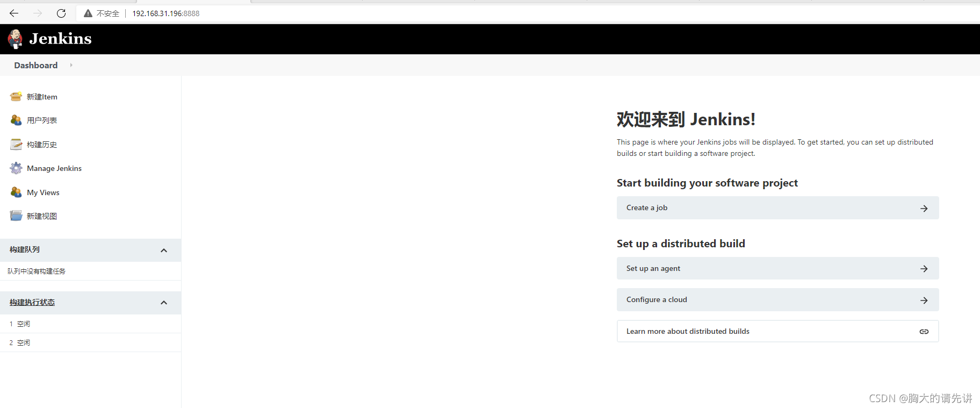
Task: Click the Configure a cloud button
Action: pyautogui.click(x=777, y=299)
